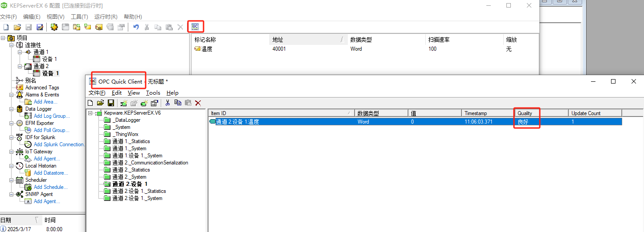Click the Add Datastore... link
The height and width of the screenshot is (232, 644).
(51, 173)
